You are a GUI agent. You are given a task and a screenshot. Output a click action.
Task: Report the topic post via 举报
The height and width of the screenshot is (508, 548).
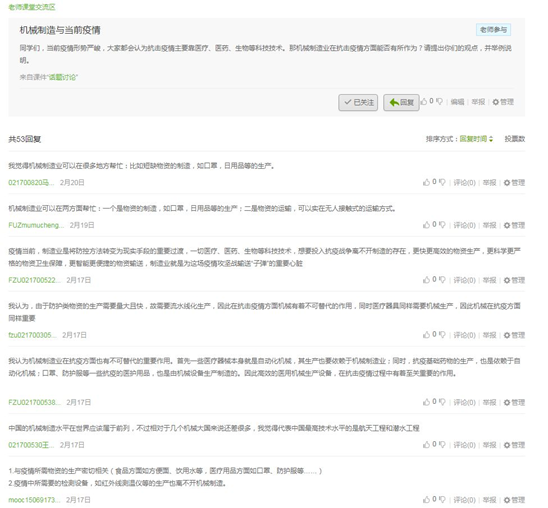(478, 102)
